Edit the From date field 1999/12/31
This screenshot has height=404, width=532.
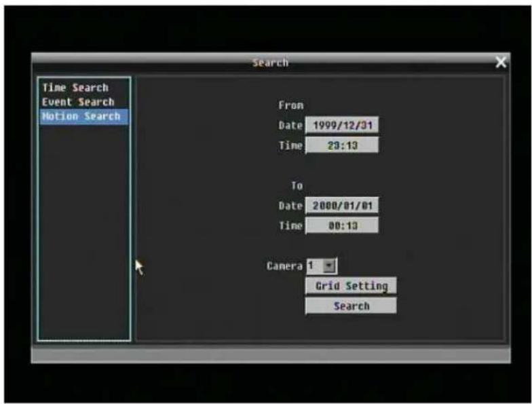click(x=342, y=125)
